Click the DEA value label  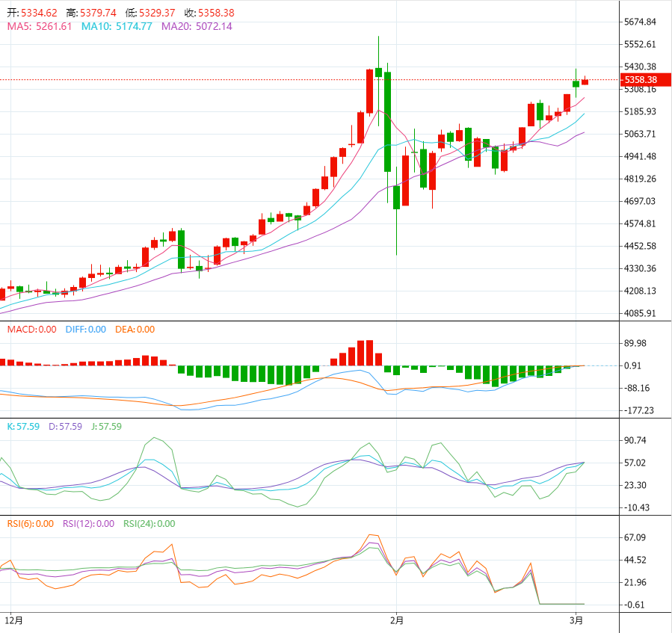(135, 330)
